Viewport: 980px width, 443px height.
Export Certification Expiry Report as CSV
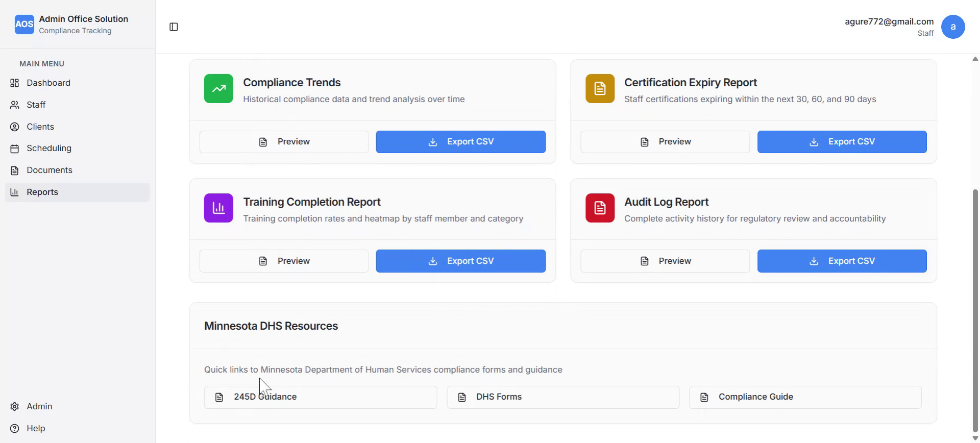pyautogui.click(x=842, y=142)
